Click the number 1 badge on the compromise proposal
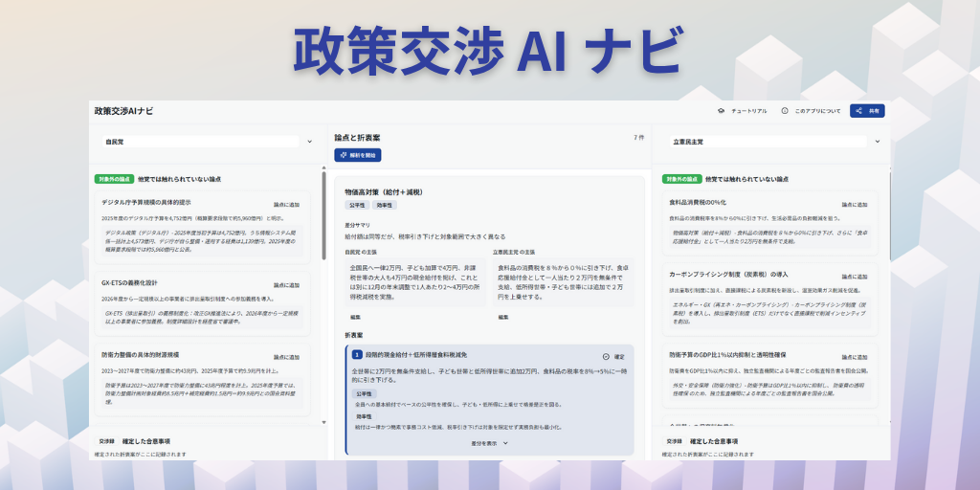This screenshot has height=490, width=980. [x=357, y=355]
